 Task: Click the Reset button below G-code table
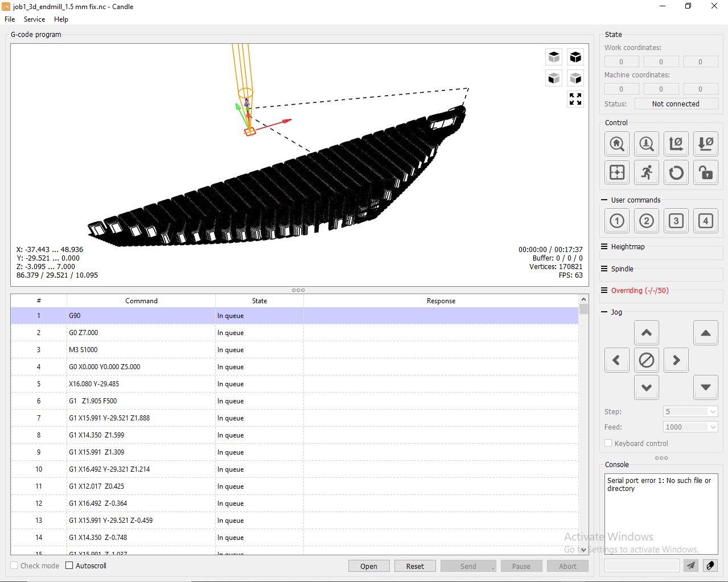pyautogui.click(x=415, y=566)
